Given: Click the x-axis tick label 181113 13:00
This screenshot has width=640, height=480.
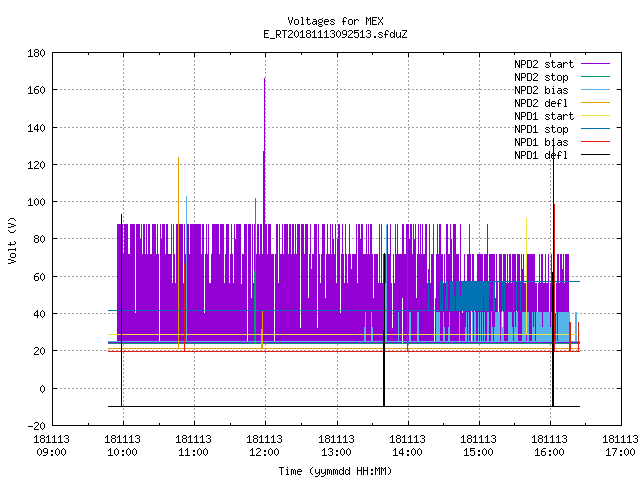Looking at the screenshot, I should pos(336,446).
